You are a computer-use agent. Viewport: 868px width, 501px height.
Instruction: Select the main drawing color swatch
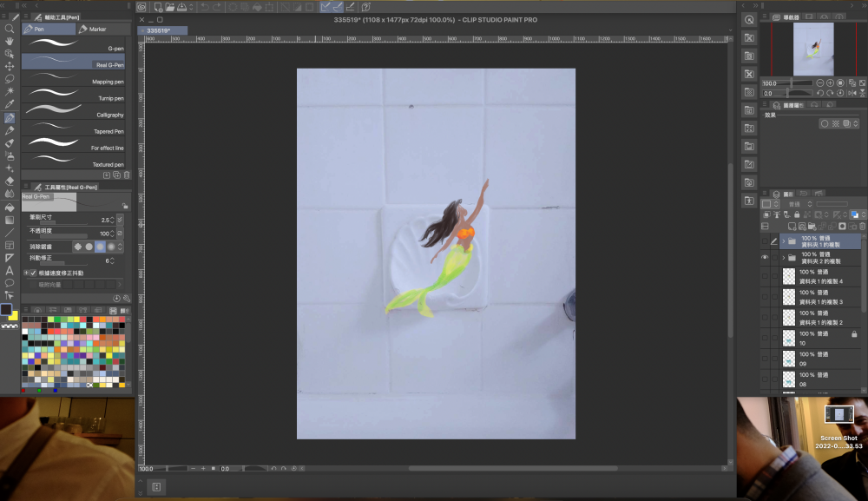5,309
